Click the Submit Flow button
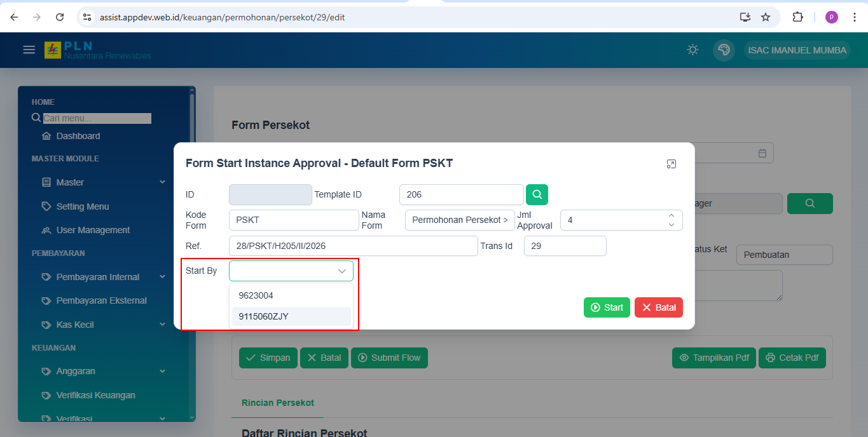Viewport: 868px width, 437px height. 389,358
